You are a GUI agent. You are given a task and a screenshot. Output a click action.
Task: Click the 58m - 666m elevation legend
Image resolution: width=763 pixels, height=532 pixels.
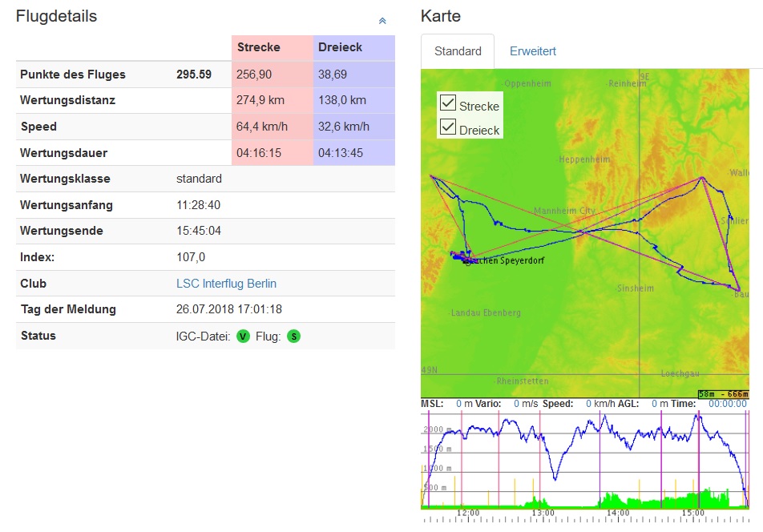(723, 394)
